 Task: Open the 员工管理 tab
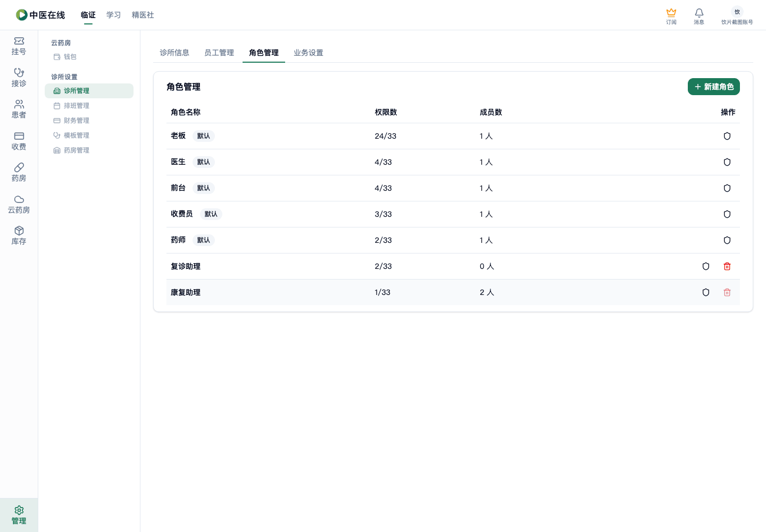point(219,53)
